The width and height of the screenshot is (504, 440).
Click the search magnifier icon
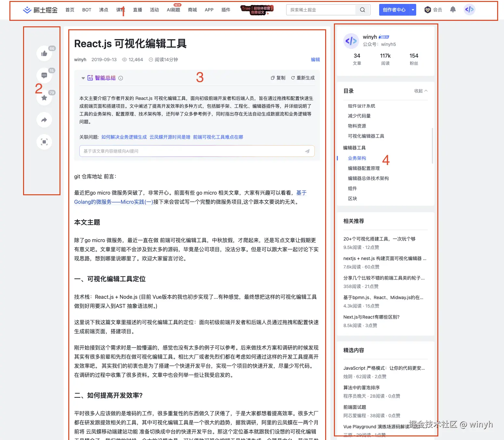pyautogui.click(x=362, y=9)
